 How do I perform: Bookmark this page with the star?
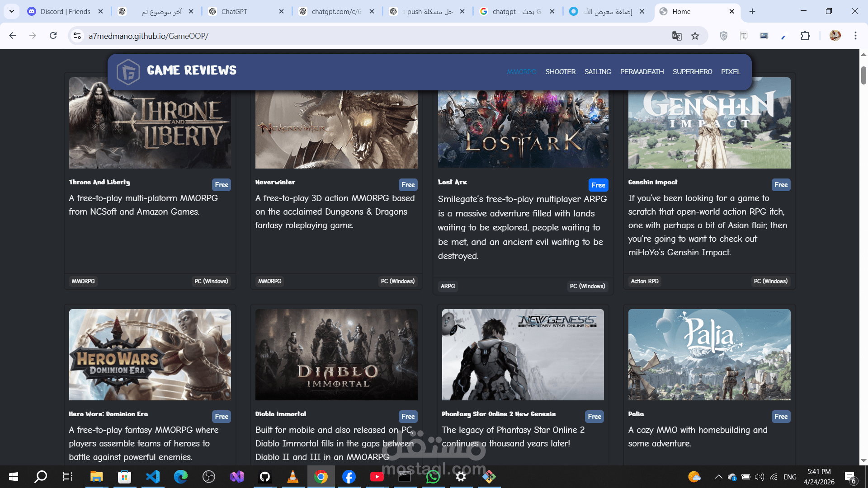(x=695, y=36)
